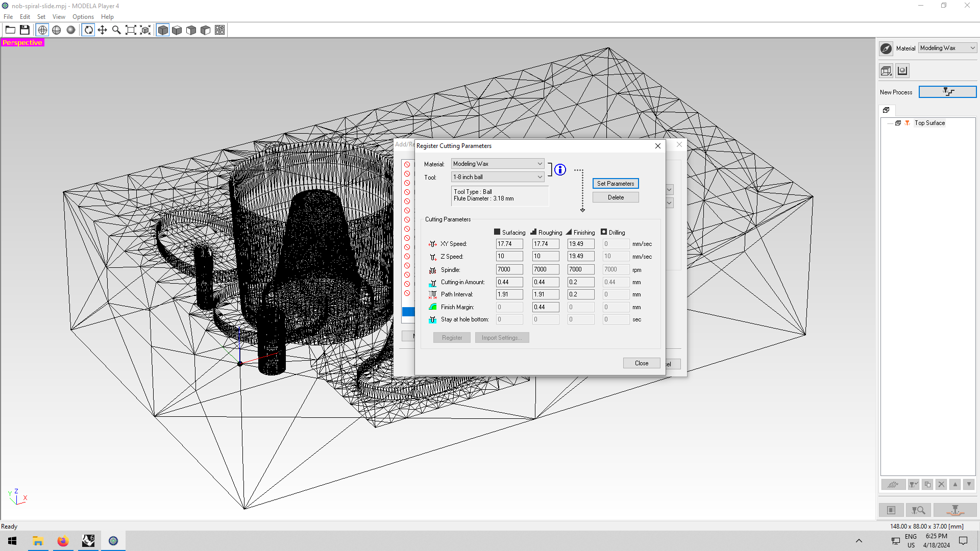Select the front-face cube view
The image size is (980, 551).
click(x=191, y=30)
